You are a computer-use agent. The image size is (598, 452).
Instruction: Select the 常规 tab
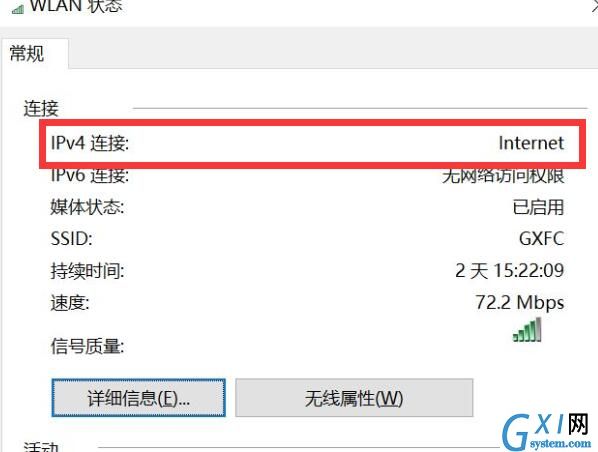[27, 53]
